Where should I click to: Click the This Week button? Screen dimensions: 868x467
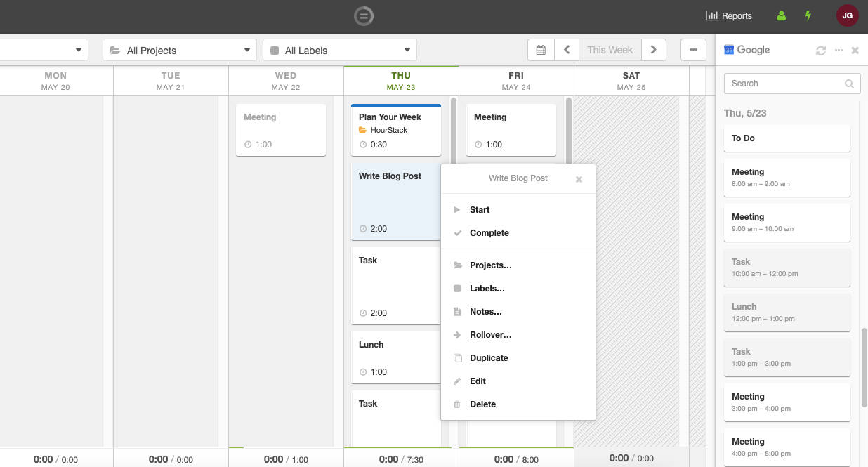[610, 50]
